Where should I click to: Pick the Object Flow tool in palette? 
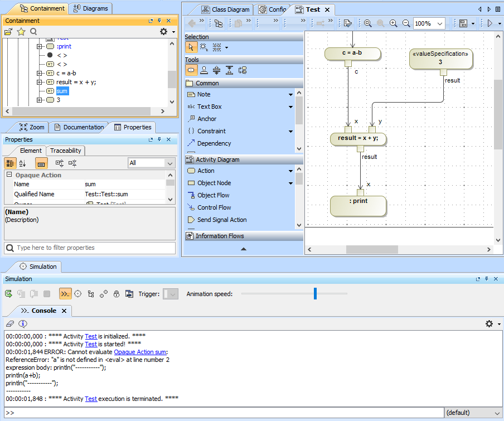click(213, 195)
